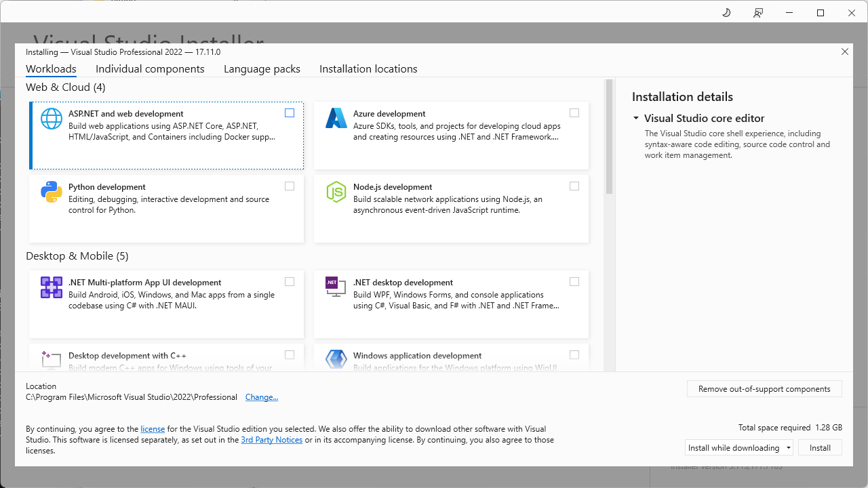This screenshot has height=488, width=868.
Task: Click Remove out-of-support components button
Action: [764, 389]
